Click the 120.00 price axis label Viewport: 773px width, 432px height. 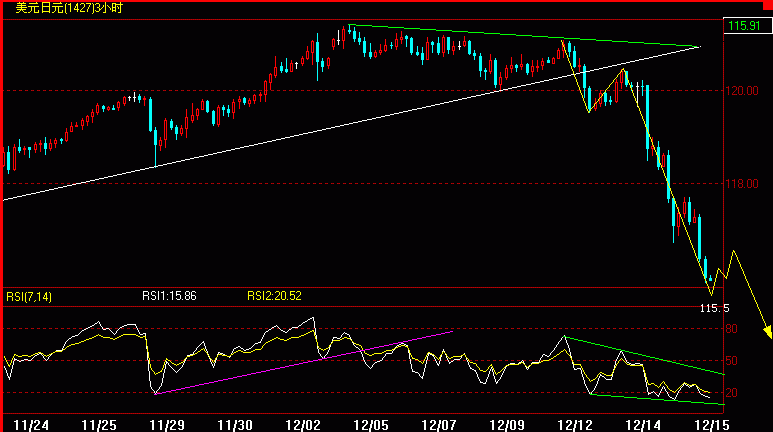(x=741, y=91)
